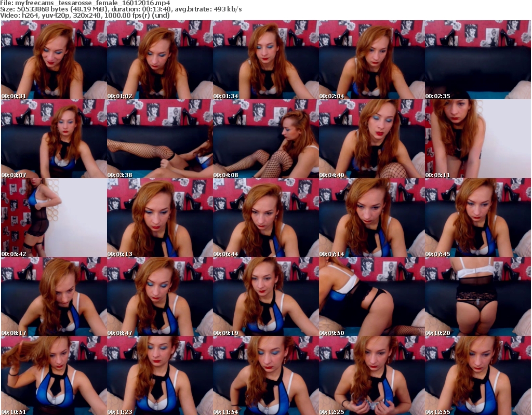Open the thumbnail marked 00:09:50

pyautogui.click(x=371, y=297)
